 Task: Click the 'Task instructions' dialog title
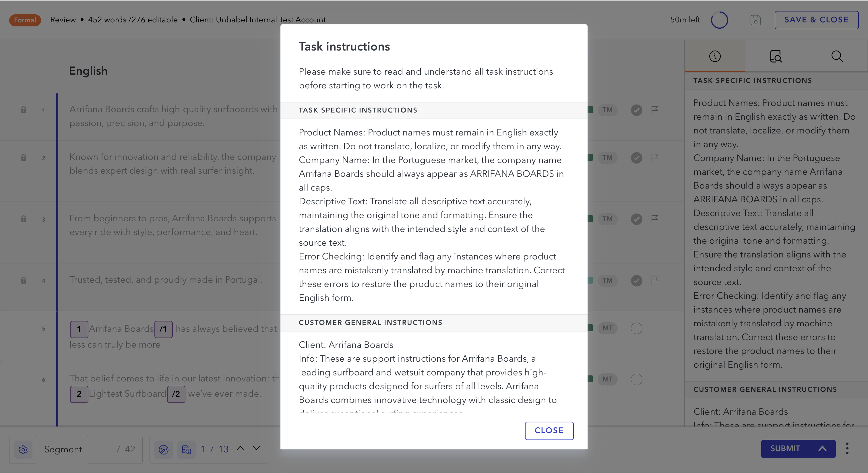pyautogui.click(x=344, y=46)
